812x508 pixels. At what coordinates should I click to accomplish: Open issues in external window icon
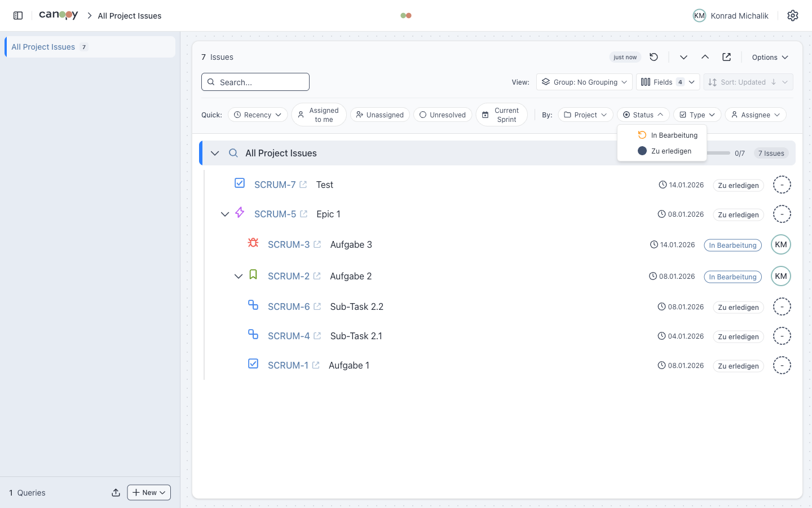click(726, 57)
